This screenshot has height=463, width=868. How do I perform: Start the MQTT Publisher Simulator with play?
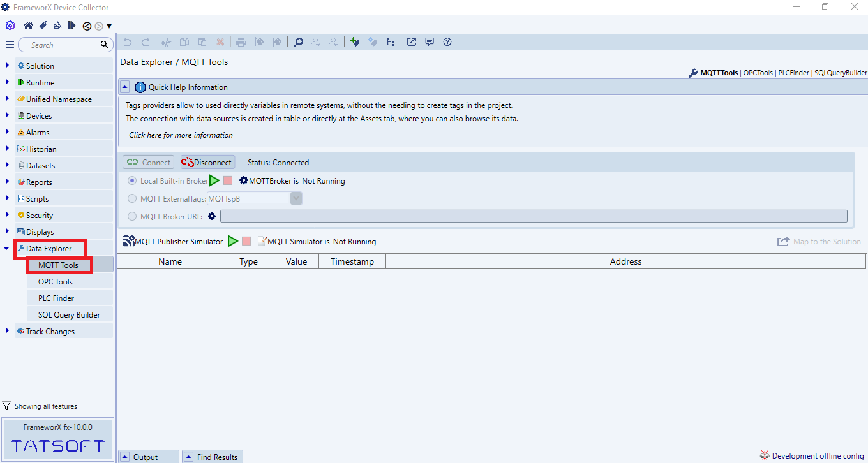tap(233, 241)
